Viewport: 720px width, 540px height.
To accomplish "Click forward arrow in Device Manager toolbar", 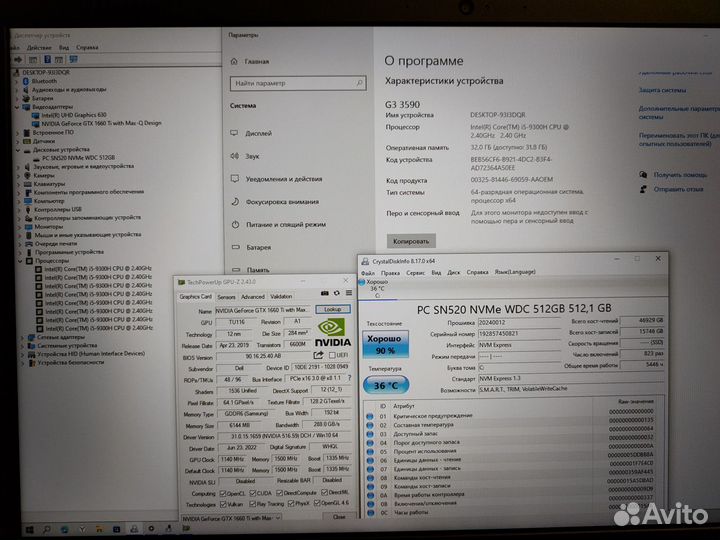I will point(18,60).
